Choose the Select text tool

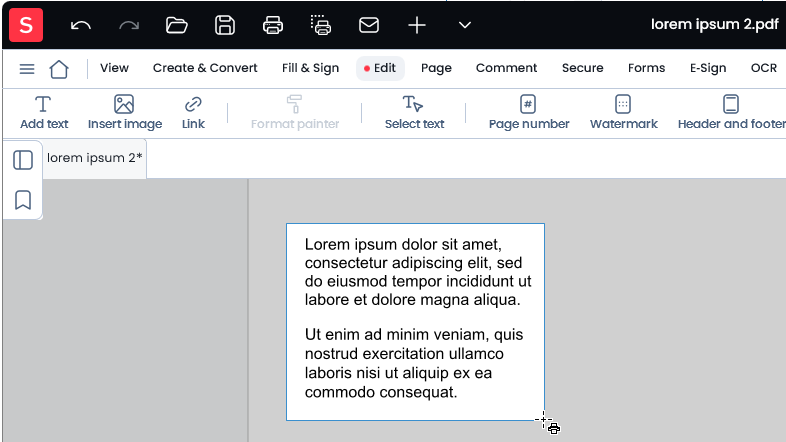pos(414,112)
